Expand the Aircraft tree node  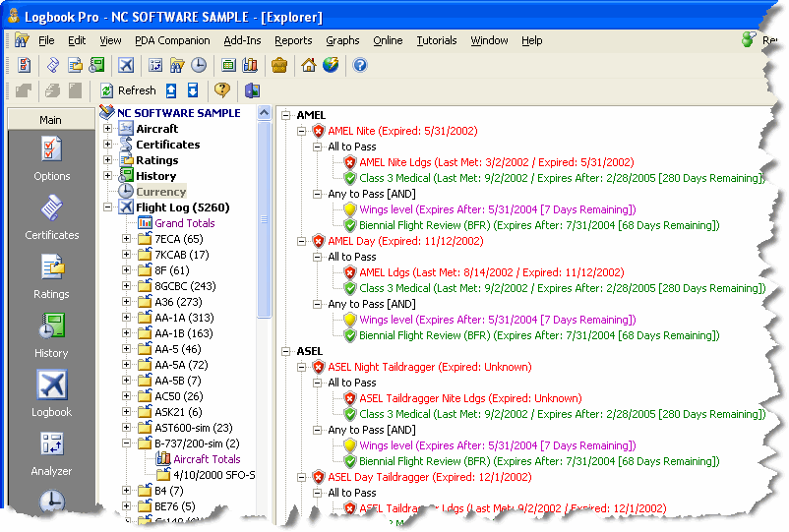107,129
